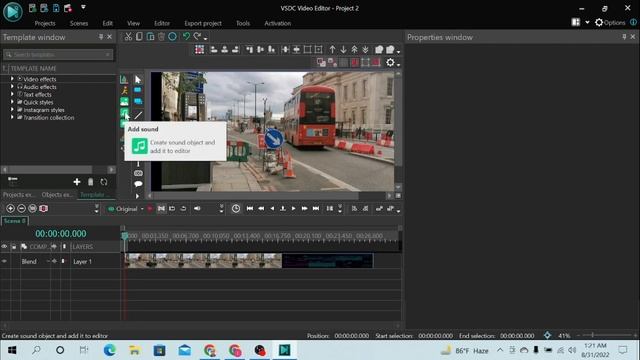Click the play forward button
This screenshot has height=360, width=640.
tap(293, 209)
